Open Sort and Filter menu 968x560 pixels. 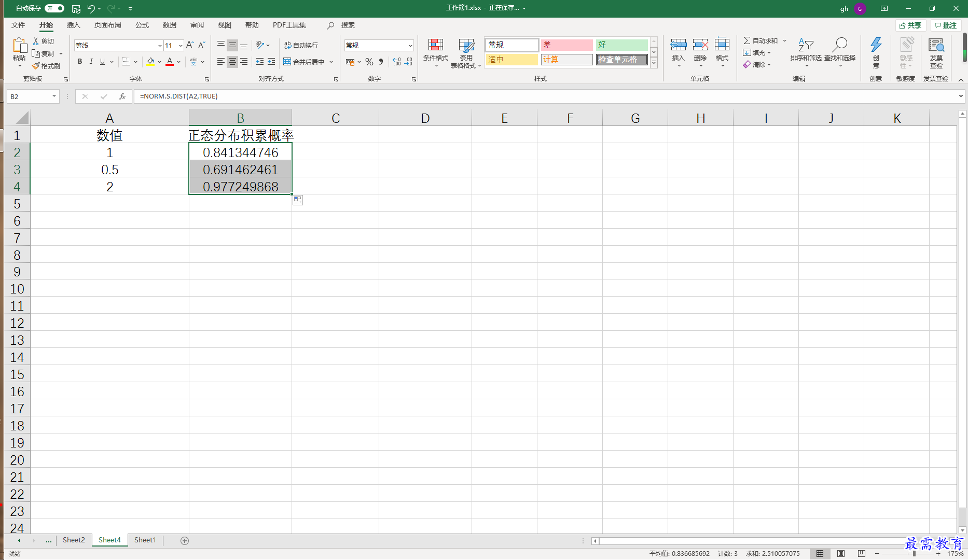pos(806,53)
